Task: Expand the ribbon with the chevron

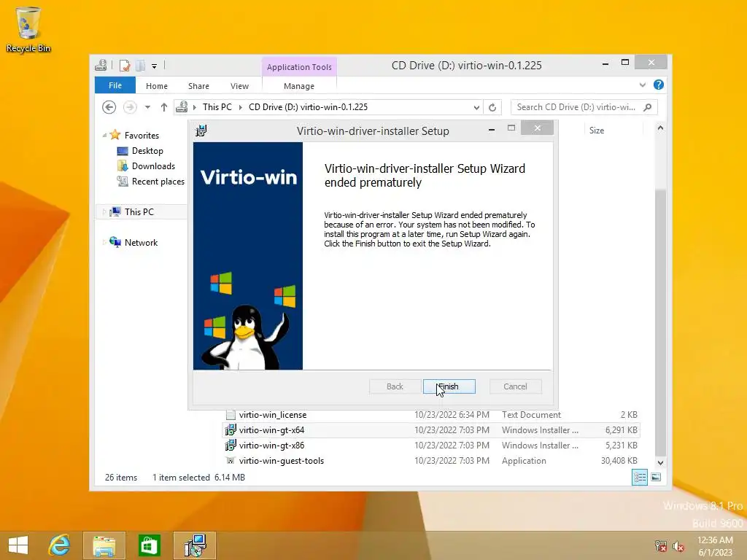Action: click(642, 85)
